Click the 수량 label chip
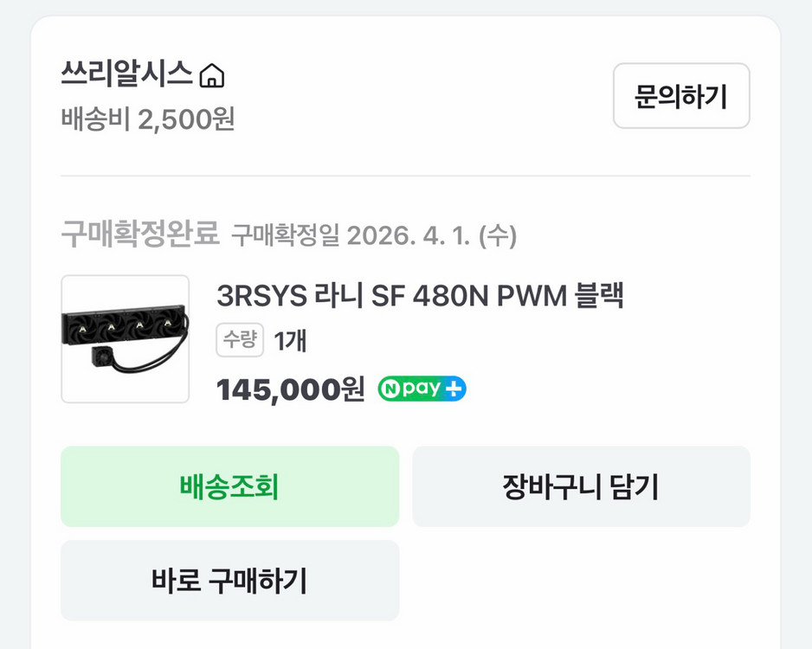Viewport: 812px width, 649px height. click(239, 340)
